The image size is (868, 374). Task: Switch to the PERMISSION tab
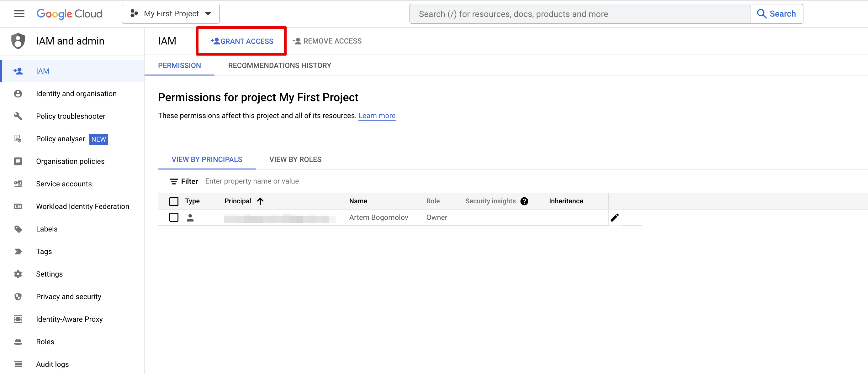(180, 66)
